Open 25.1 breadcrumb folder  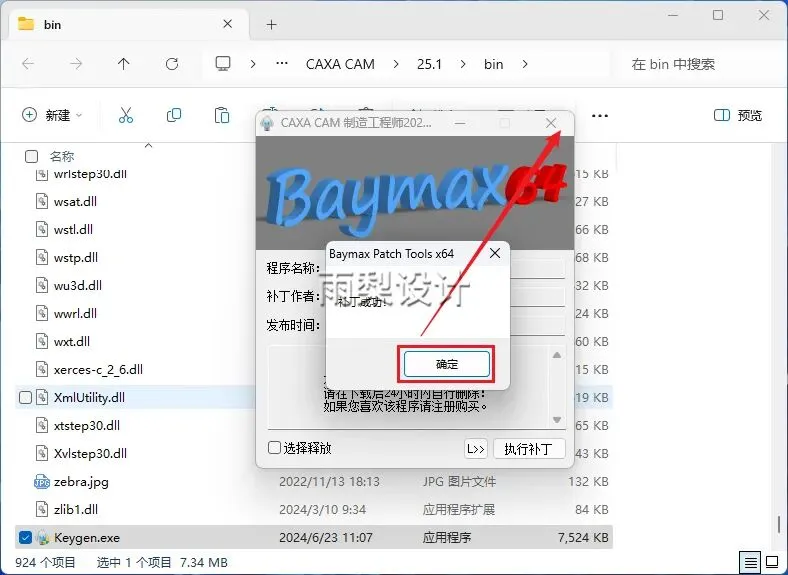[429, 64]
